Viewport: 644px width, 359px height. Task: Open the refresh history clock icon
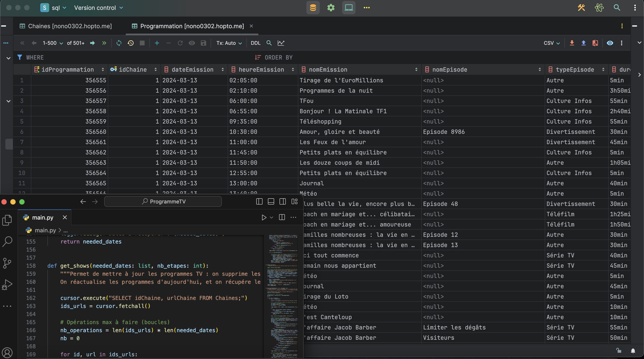[x=131, y=43]
